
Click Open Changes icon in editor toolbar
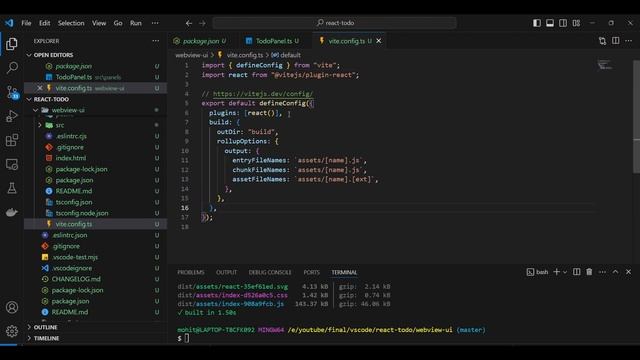click(602, 41)
